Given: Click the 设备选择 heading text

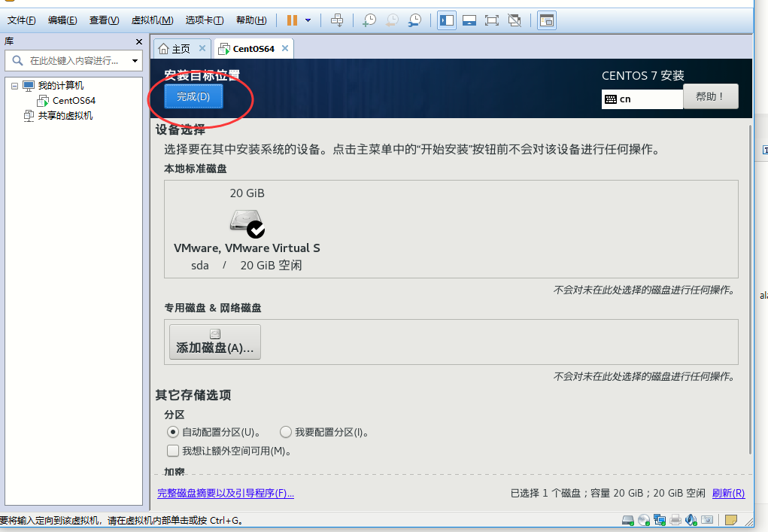Looking at the screenshot, I should tap(181, 130).
